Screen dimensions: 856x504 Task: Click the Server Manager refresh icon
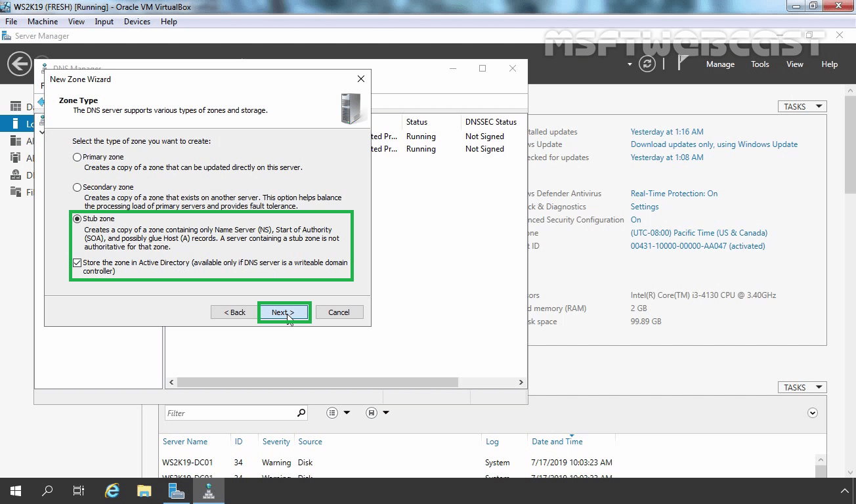tap(647, 64)
